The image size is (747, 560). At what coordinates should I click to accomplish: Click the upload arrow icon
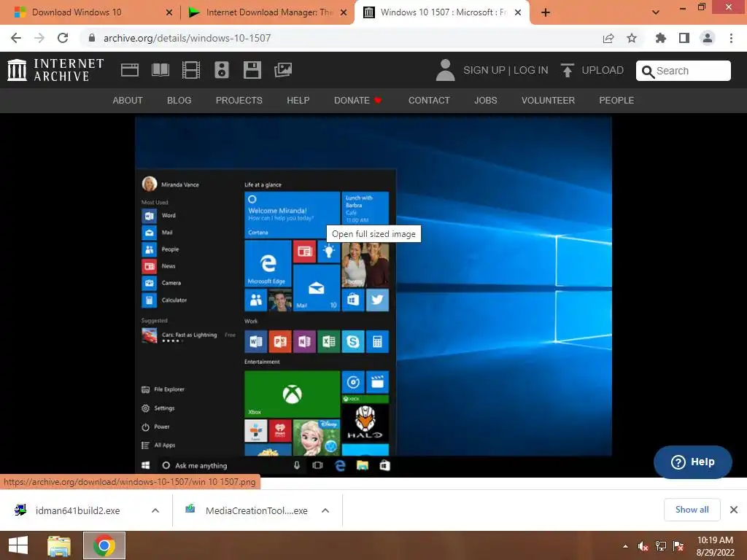tap(567, 70)
